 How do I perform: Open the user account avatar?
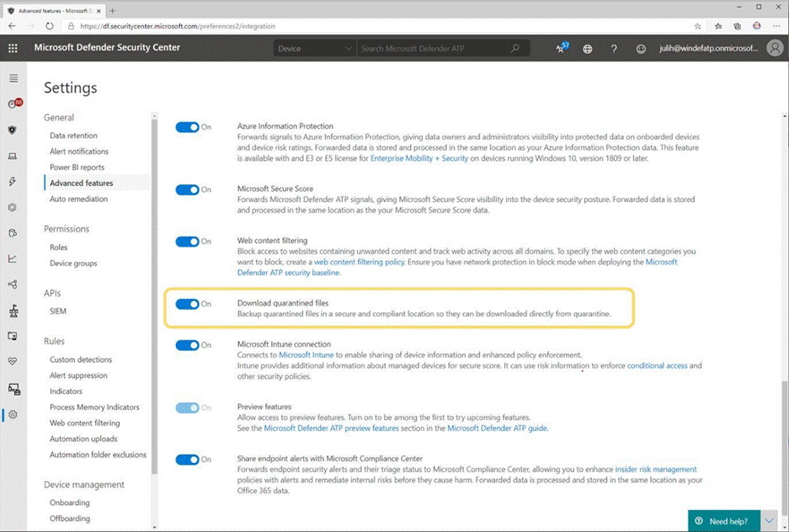[x=775, y=48]
